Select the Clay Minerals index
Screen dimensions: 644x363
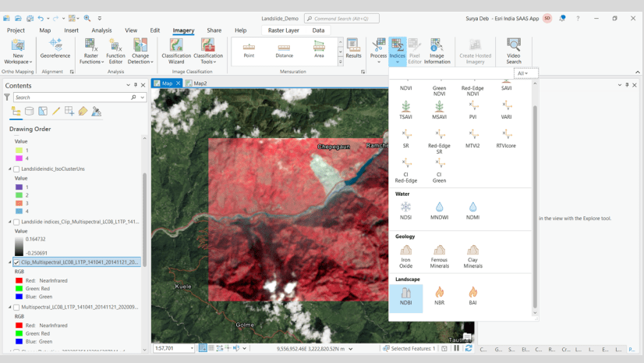pyautogui.click(x=472, y=254)
